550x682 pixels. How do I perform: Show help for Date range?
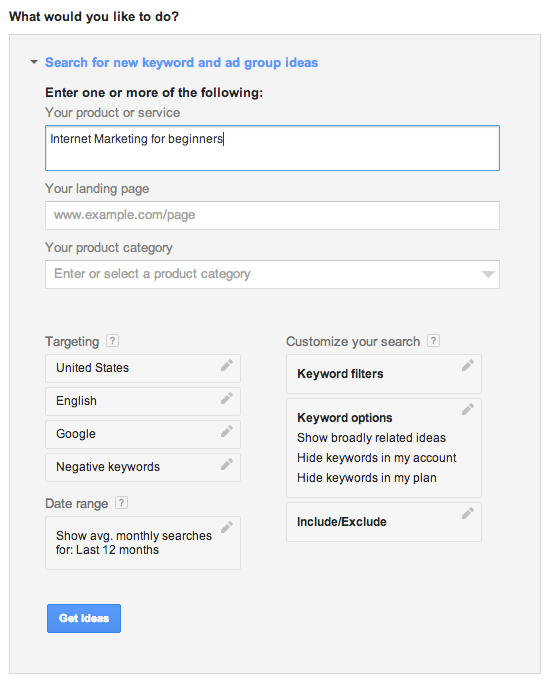(x=121, y=503)
